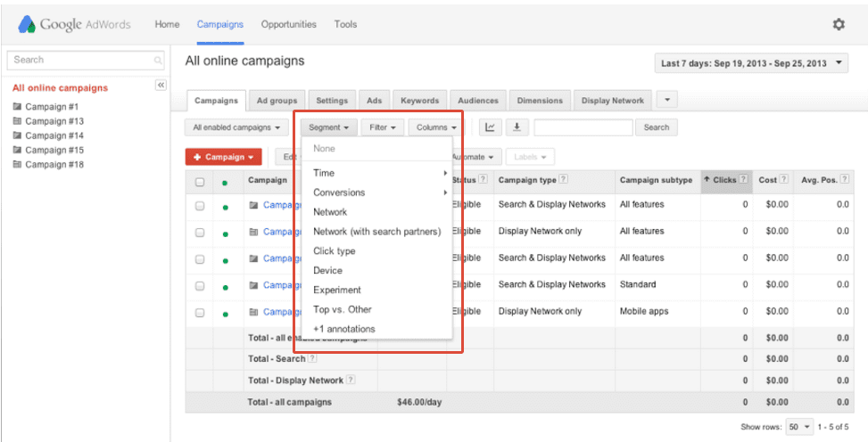Click help icon next to Cost column
Image resolution: width=868 pixels, height=442 pixels.
coord(784,179)
